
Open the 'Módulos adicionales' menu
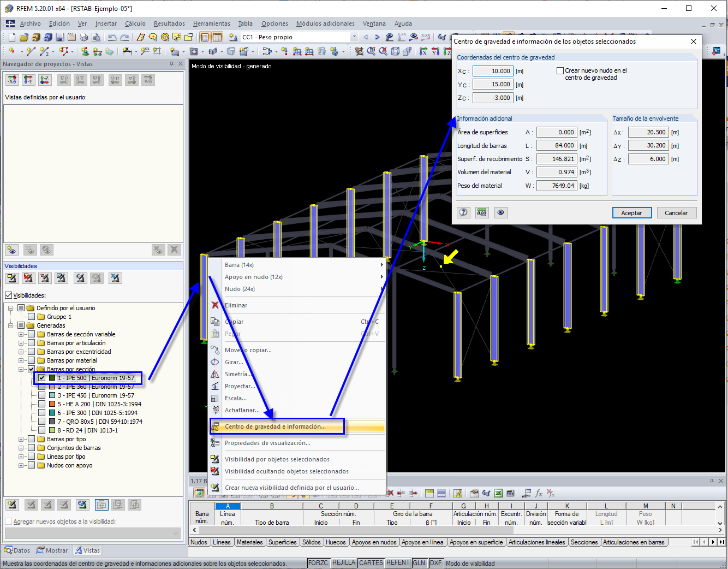325,23
